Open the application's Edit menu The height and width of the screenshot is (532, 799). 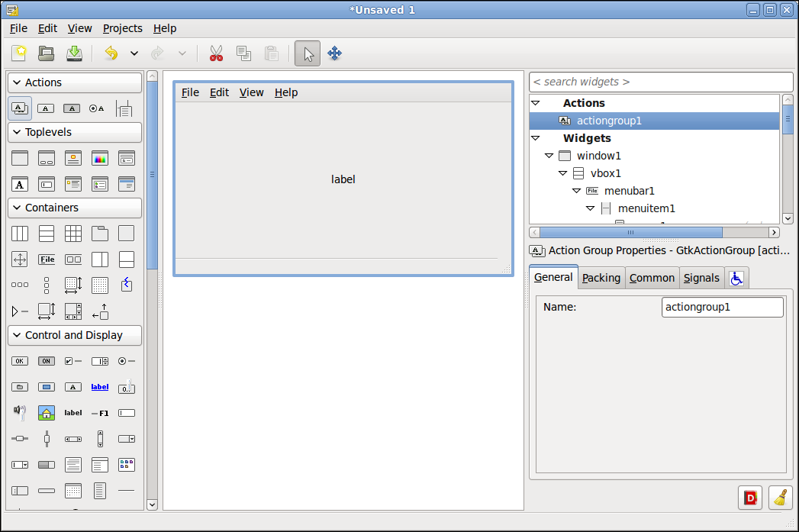(47, 28)
